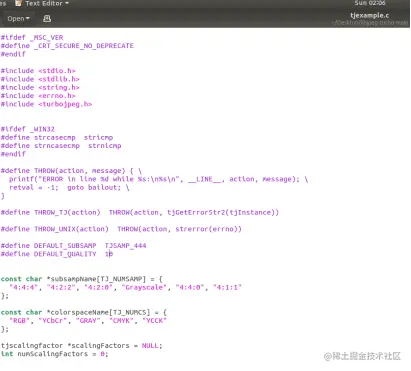Image resolution: width=411 pixels, height=371 pixels.
Task: Click the "4:1:1" string literal
Action: (x=227, y=287)
